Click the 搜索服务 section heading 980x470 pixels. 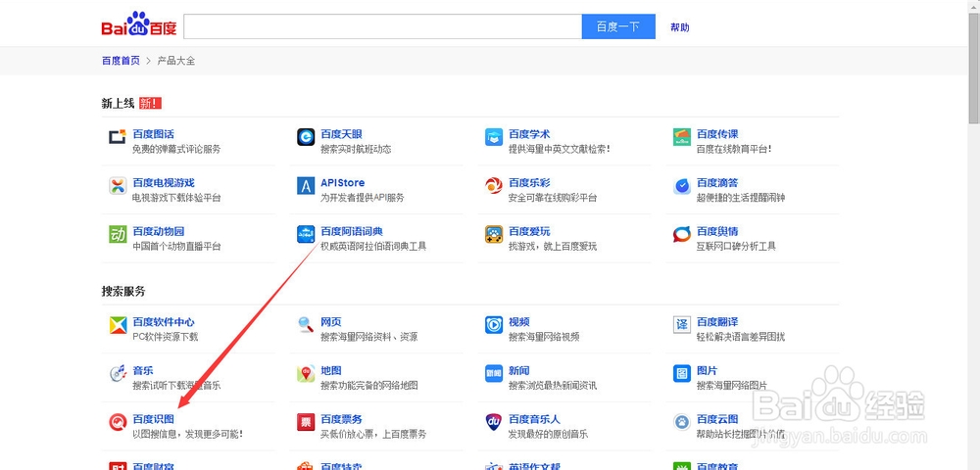[123, 292]
